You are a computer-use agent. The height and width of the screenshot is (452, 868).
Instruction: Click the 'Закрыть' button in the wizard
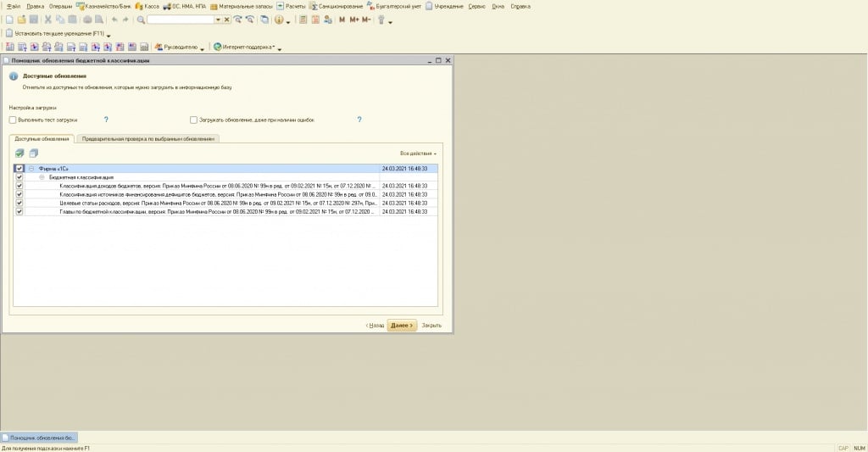pyautogui.click(x=431, y=325)
